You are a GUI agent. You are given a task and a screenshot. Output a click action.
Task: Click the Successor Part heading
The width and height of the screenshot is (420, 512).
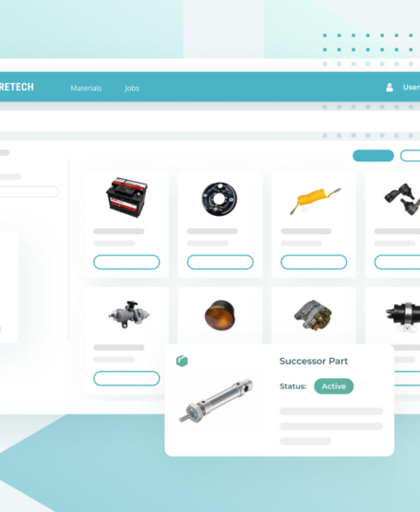[x=314, y=361]
